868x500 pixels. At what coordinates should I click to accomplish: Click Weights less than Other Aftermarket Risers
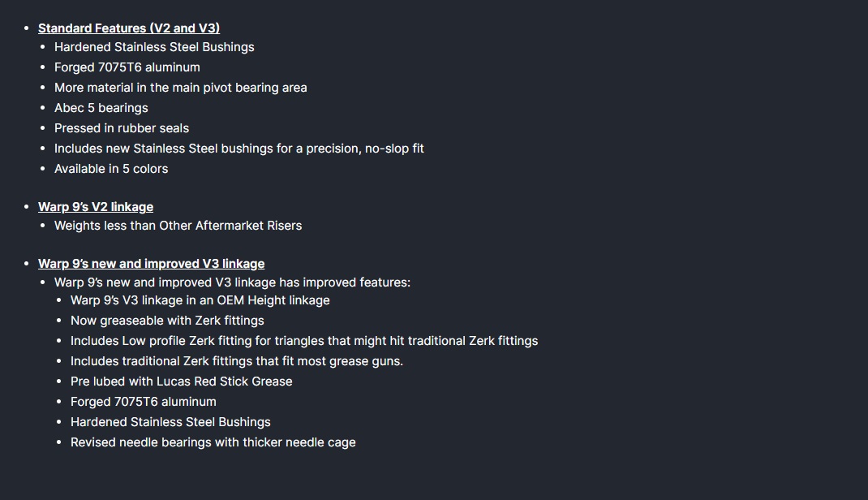pos(178,226)
